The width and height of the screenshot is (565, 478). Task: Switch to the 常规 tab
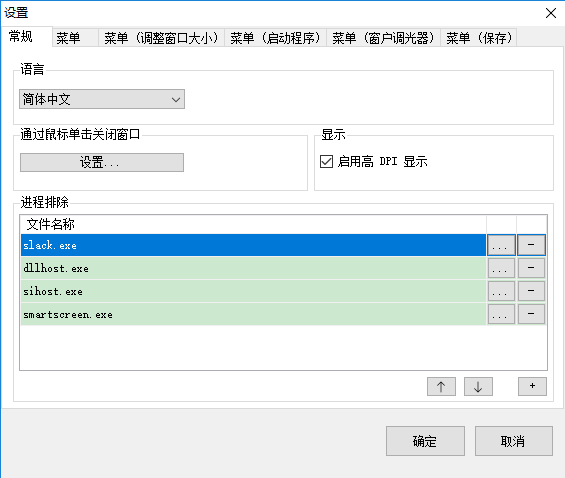(x=27, y=36)
